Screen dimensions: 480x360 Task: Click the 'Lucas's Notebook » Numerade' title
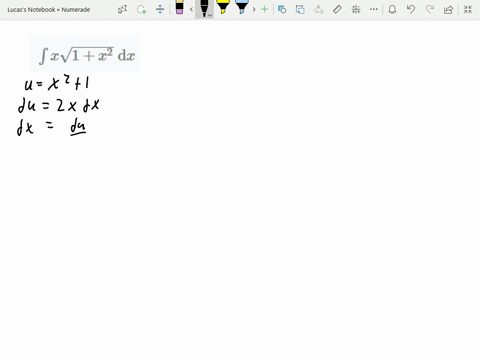[x=49, y=10]
